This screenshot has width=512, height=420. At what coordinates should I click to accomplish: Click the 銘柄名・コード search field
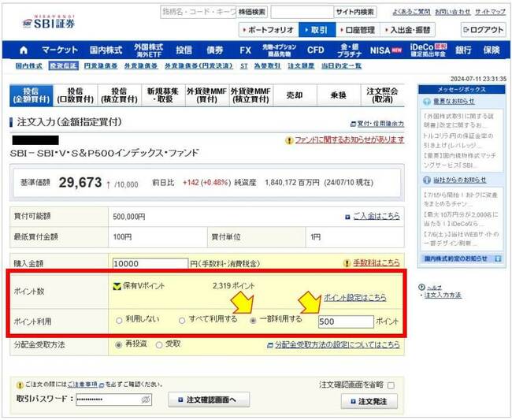click(x=198, y=12)
